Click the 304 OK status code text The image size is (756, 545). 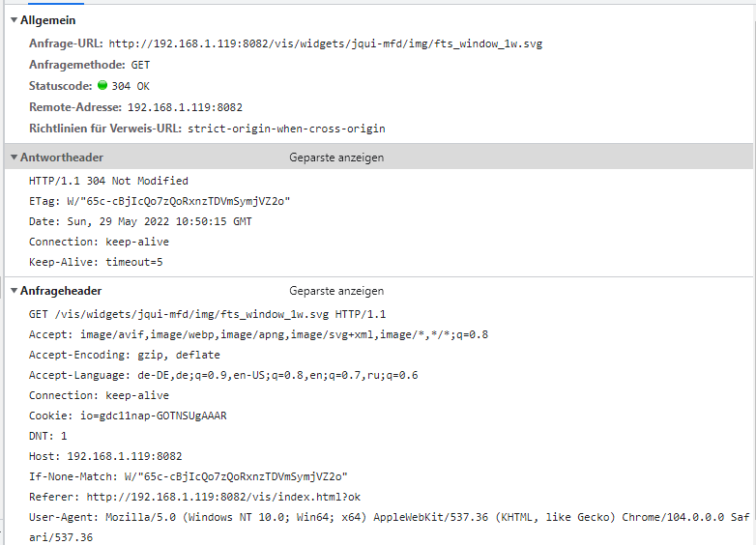[x=128, y=86]
